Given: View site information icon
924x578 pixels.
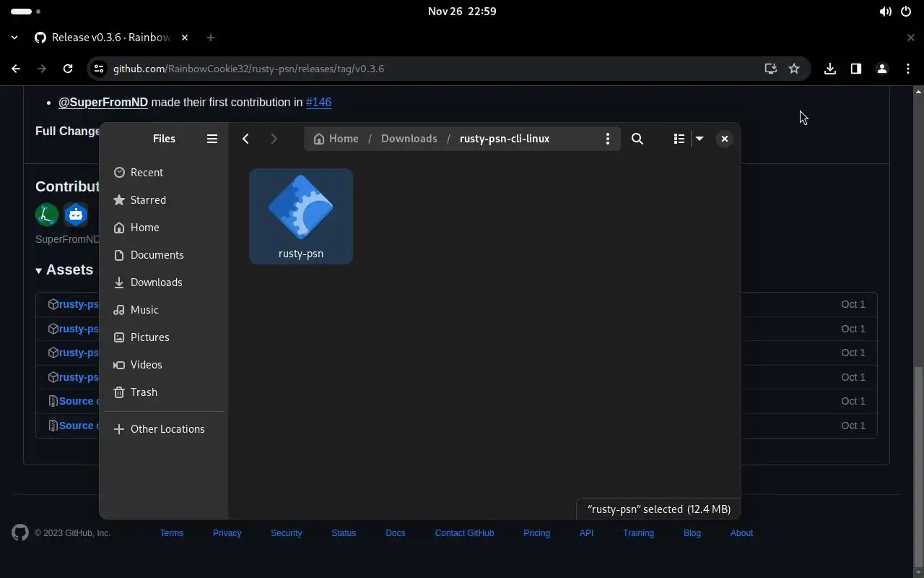Looking at the screenshot, I should point(99,69).
